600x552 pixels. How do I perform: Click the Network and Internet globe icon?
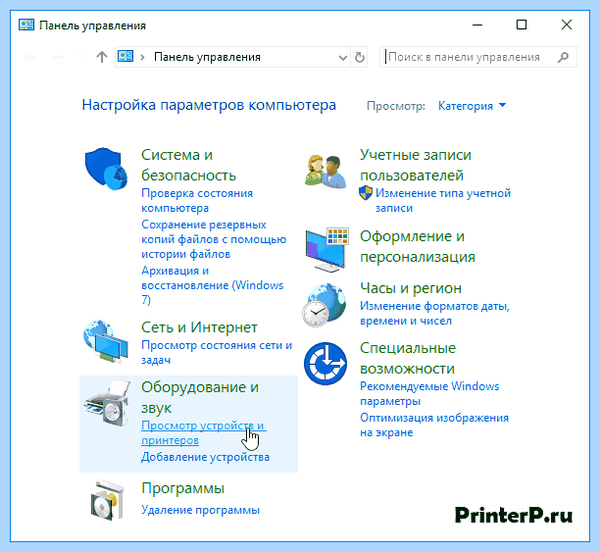pyautogui.click(x=106, y=342)
